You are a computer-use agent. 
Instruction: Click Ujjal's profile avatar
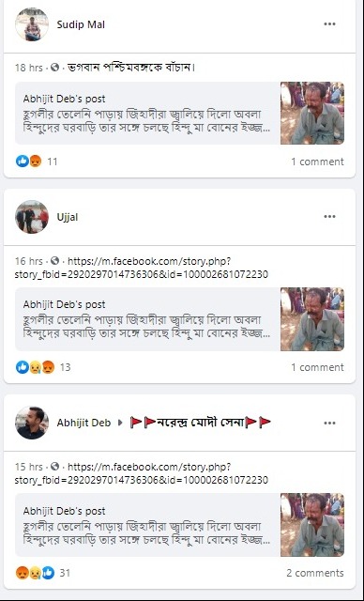coord(32,217)
